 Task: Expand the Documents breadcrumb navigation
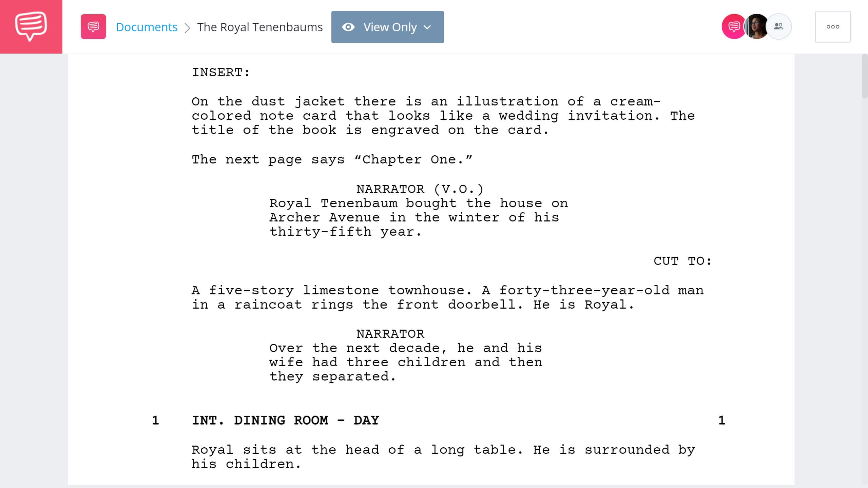(x=146, y=26)
